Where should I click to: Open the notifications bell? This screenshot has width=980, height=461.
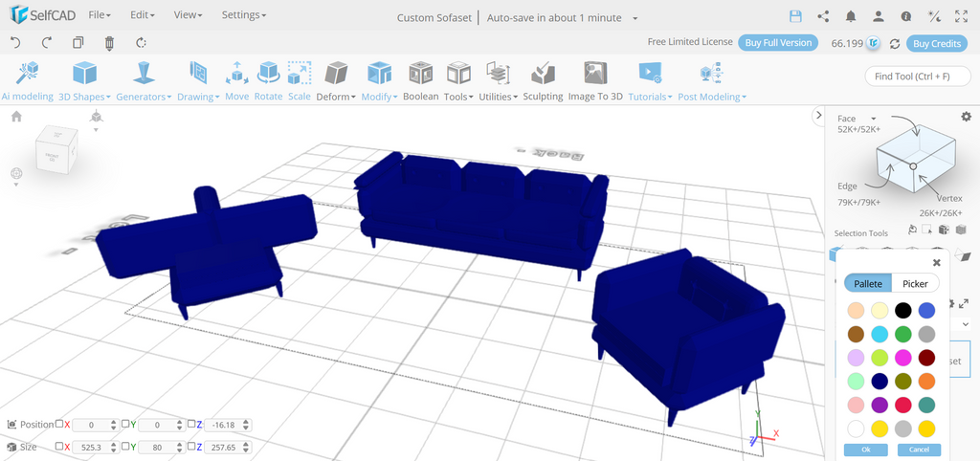click(851, 16)
